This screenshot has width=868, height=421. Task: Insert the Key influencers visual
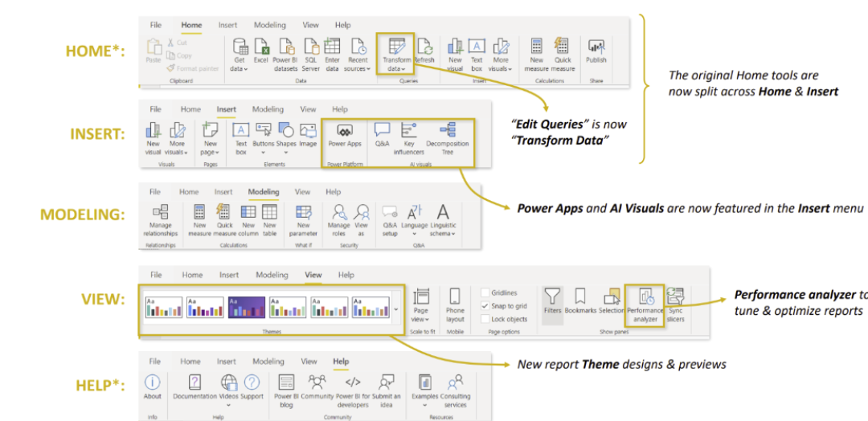(408, 139)
